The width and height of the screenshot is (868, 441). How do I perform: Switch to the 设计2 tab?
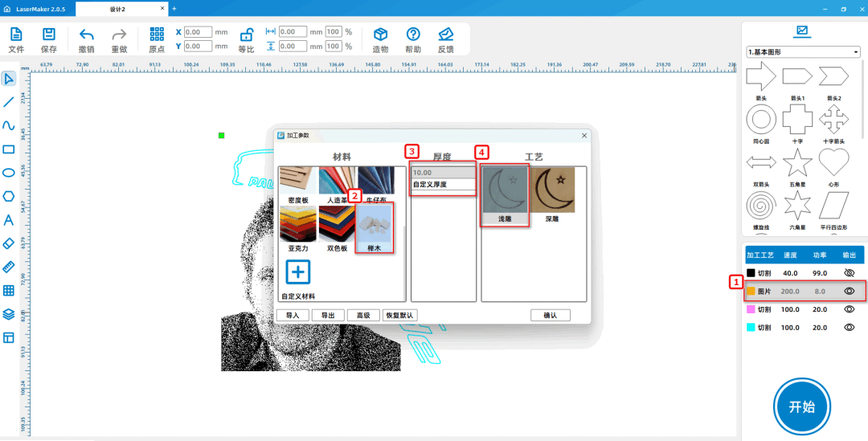[117, 8]
